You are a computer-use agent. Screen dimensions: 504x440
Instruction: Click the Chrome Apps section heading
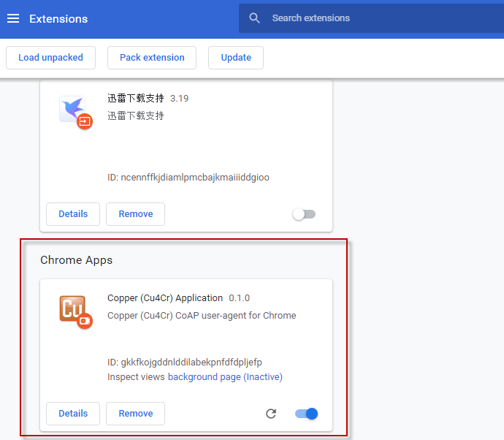pyautogui.click(x=77, y=260)
